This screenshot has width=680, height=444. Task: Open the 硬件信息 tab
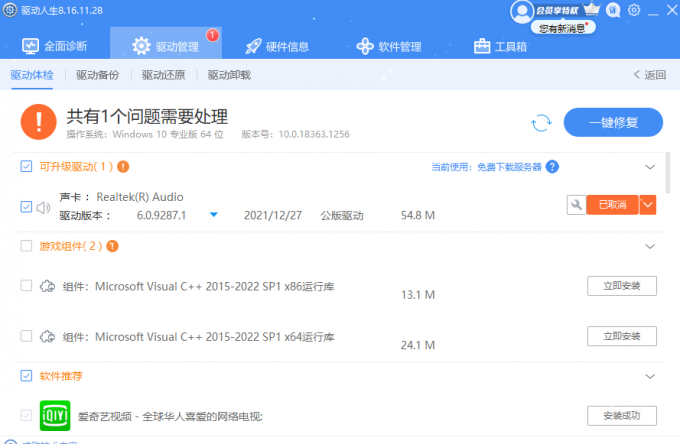tap(277, 46)
